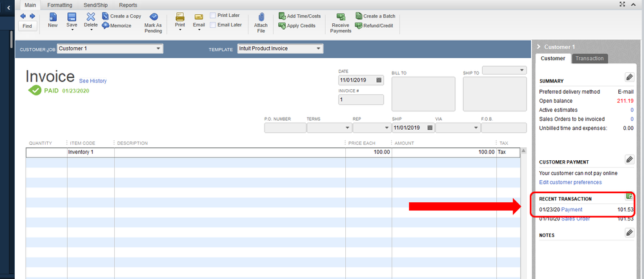Click the Price Each 100.00 cell
Viewport: 644px width, 279px height.
click(369, 152)
